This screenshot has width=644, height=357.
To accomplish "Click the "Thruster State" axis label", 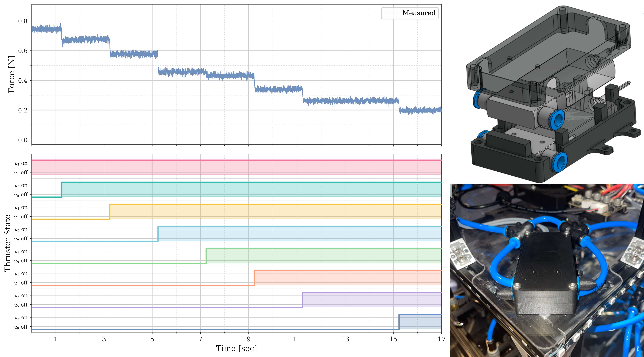I will click(x=8, y=243).
